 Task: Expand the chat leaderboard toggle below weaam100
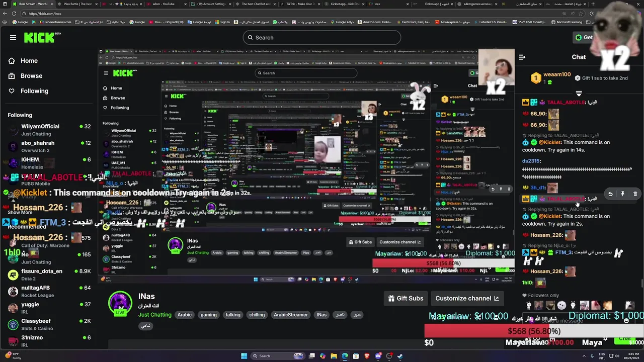click(x=579, y=94)
